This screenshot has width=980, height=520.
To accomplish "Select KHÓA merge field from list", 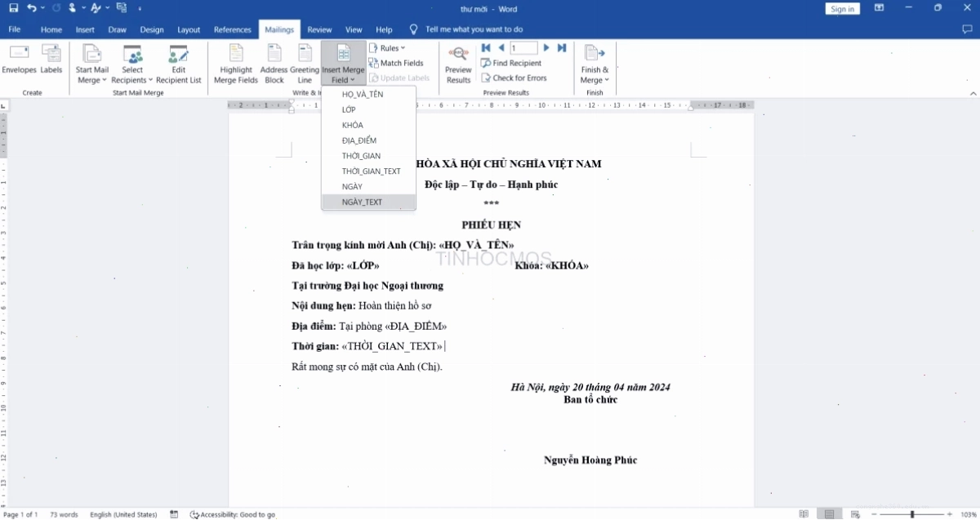I will tap(369, 125).
